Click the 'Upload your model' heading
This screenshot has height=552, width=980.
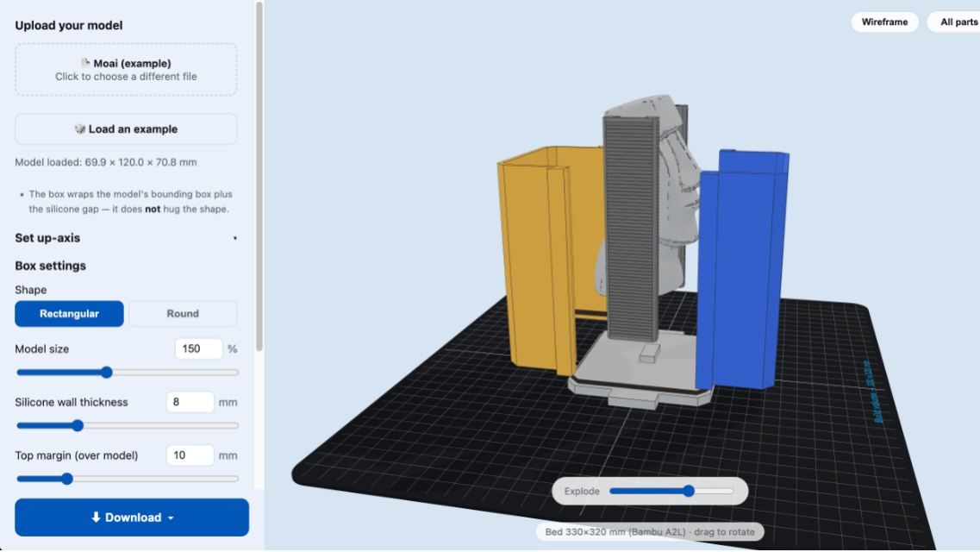click(x=69, y=26)
